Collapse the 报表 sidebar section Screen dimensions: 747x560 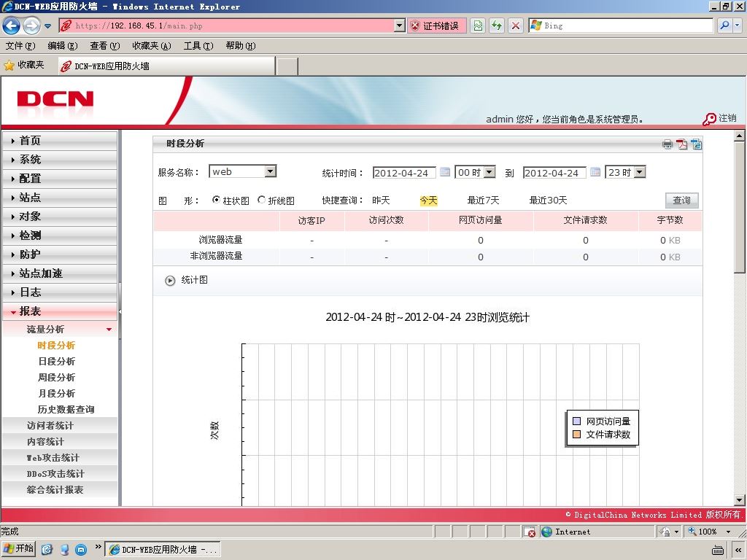tap(60, 311)
